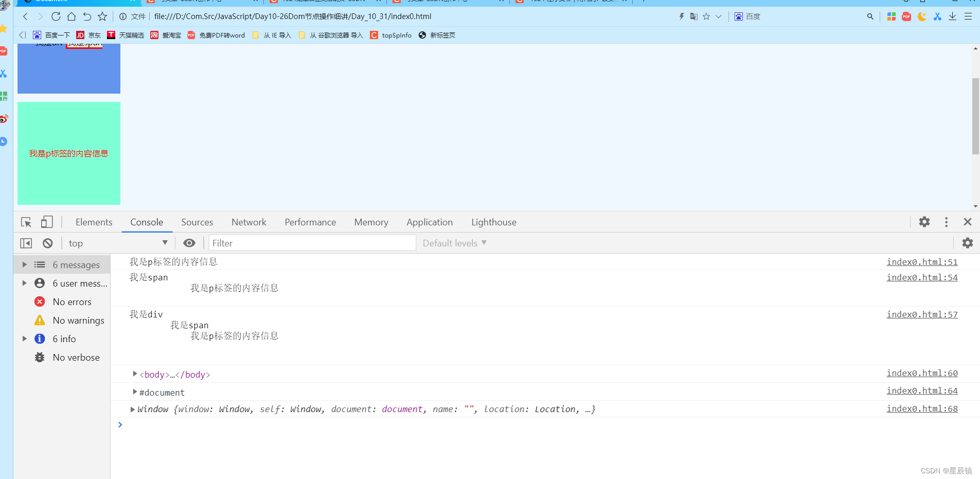
Task: Expand the address bar chevron dropdown
Action: 719,16
